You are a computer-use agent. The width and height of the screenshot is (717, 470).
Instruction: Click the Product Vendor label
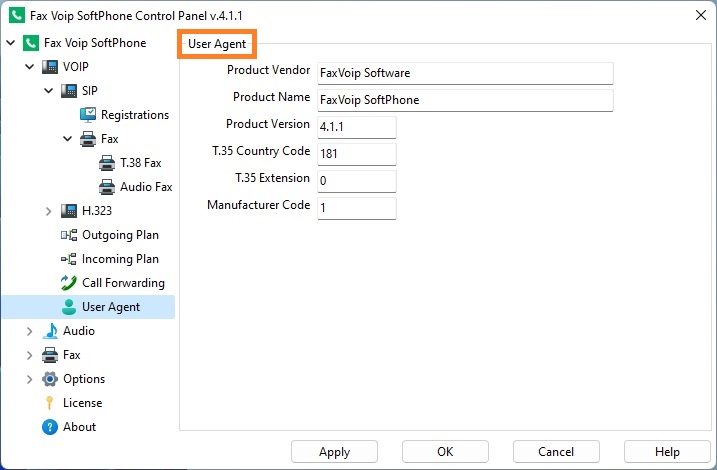(268, 70)
